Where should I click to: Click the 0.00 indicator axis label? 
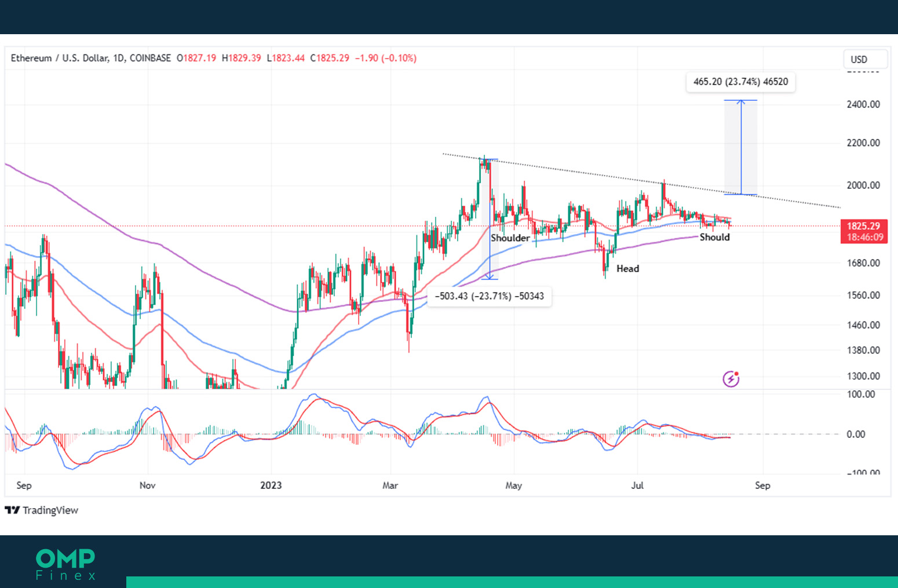tap(856, 434)
